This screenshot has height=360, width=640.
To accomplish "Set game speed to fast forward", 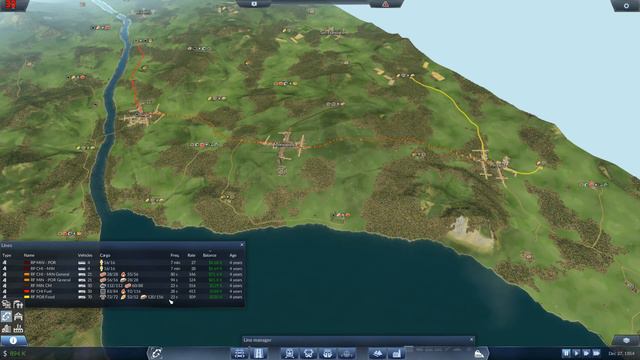I will point(587,353).
